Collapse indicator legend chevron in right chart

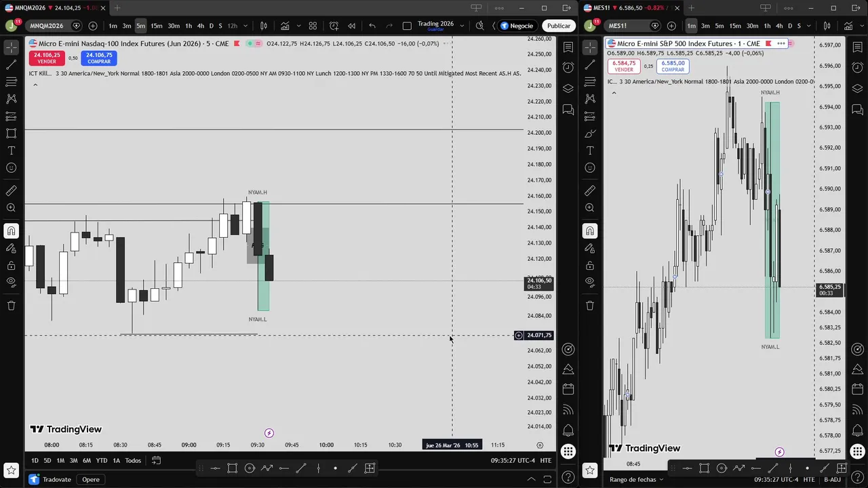614,93
